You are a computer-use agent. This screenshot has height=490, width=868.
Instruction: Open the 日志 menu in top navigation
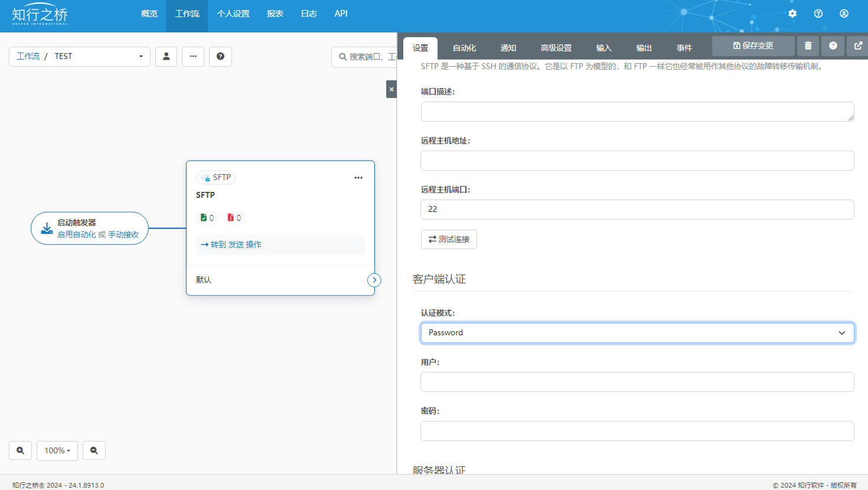click(309, 14)
